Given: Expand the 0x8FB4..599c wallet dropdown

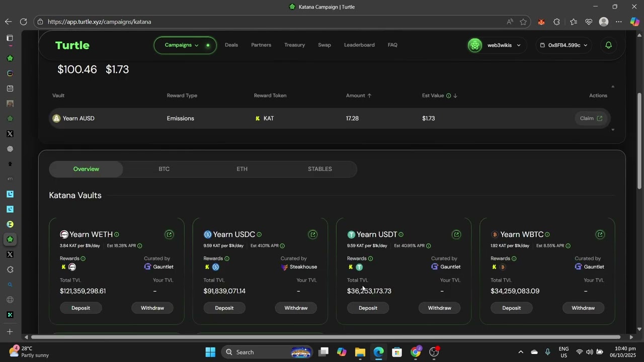Looking at the screenshot, I should point(585,45).
